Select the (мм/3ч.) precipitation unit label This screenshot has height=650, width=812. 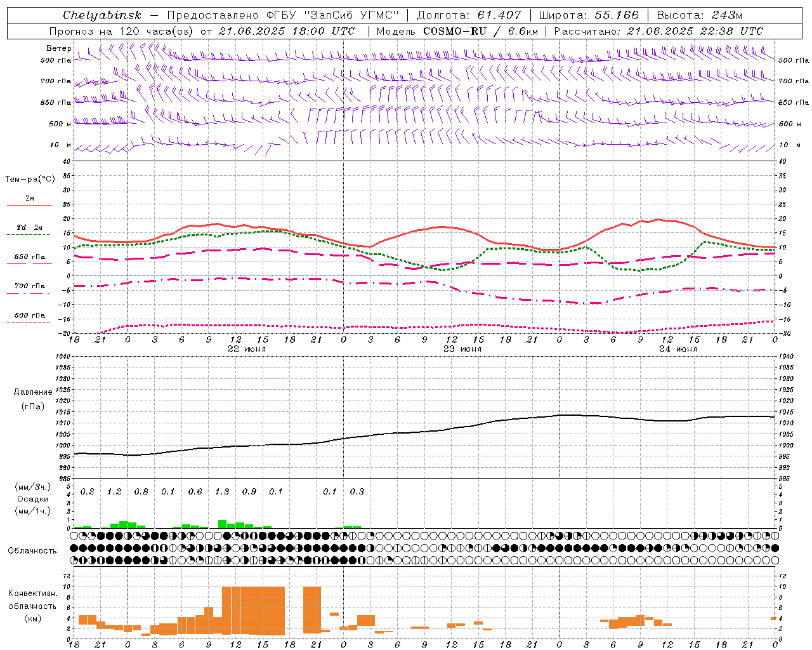coord(33,487)
